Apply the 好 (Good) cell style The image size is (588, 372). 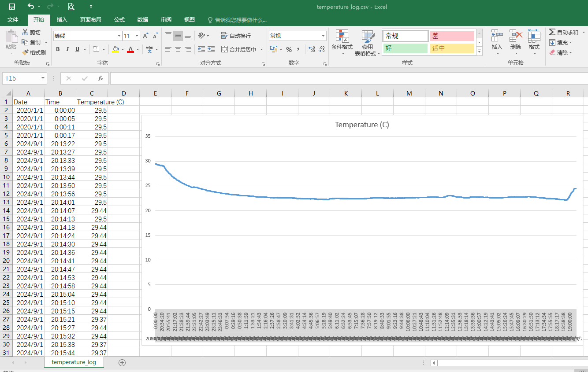pyautogui.click(x=405, y=48)
